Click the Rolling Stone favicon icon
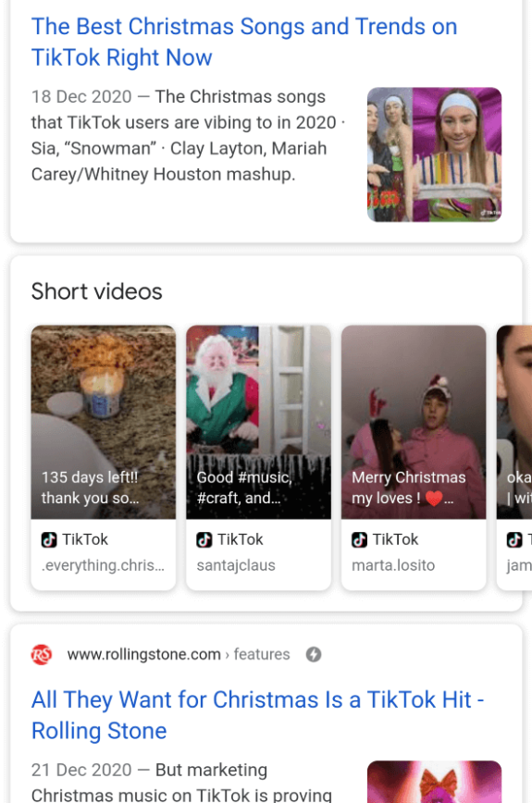 coord(42,654)
